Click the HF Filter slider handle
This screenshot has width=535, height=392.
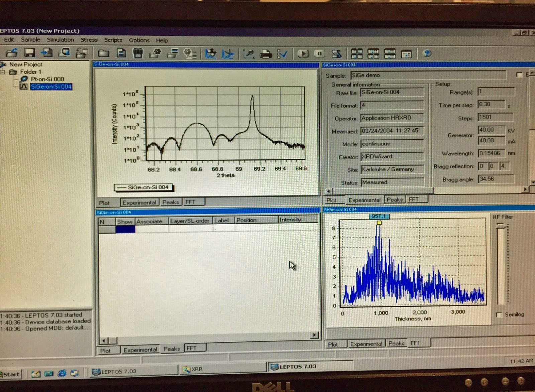pos(501,226)
